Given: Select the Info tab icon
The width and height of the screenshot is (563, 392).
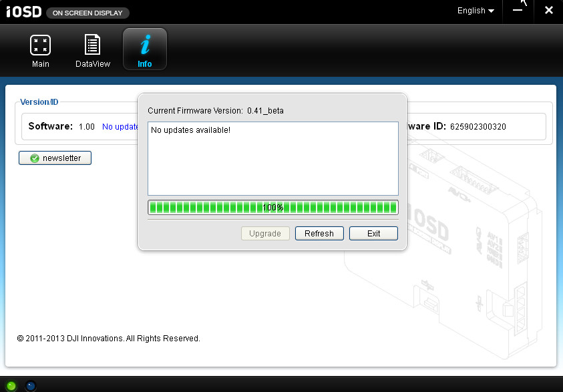Looking at the screenshot, I should pyautogui.click(x=145, y=45).
